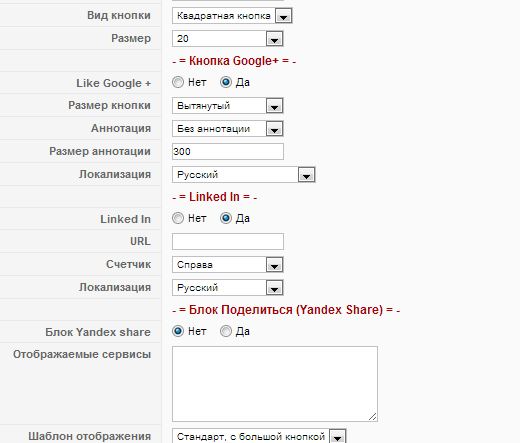Select Нет for Блок Yandex share
Image resolution: width=520 pixels, height=443 pixels.
tap(178, 331)
